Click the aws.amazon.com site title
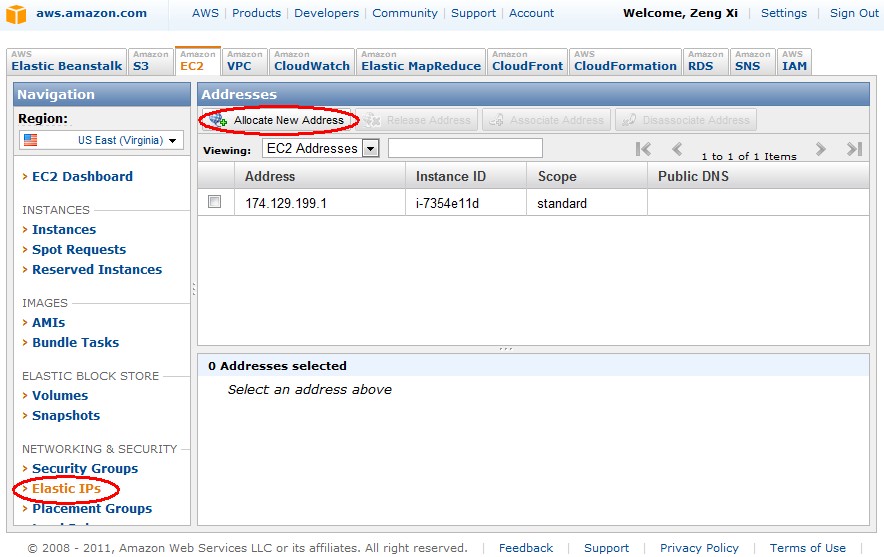The image size is (884, 557). click(x=91, y=13)
